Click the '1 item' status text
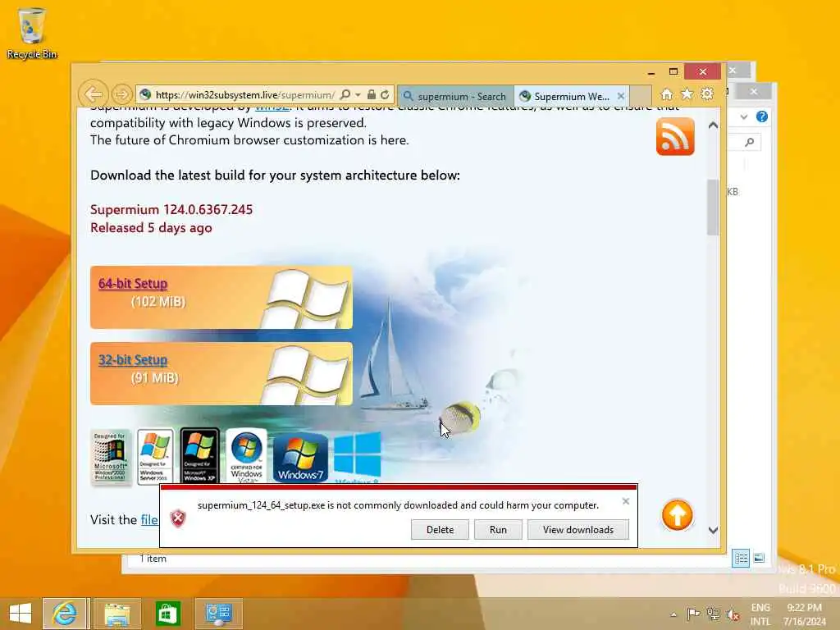This screenshot has height=630, width=840. point(153,559)
